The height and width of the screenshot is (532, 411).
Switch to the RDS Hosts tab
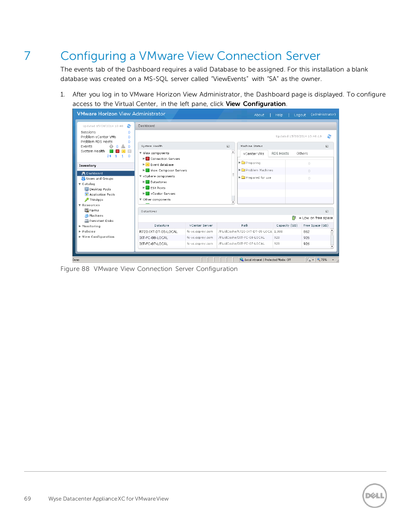[x=280, y=154]
